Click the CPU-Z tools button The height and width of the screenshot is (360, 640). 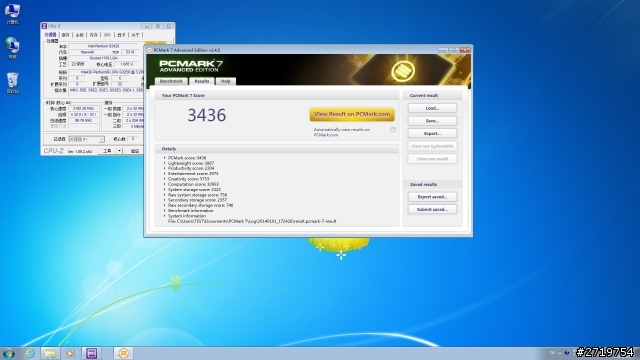(107, 151)
